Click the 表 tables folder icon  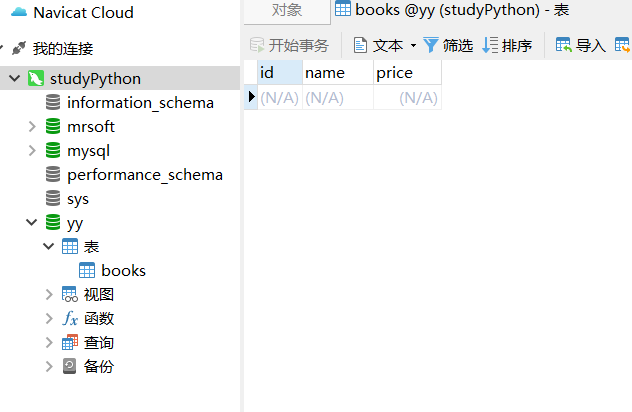coord(70,246)
